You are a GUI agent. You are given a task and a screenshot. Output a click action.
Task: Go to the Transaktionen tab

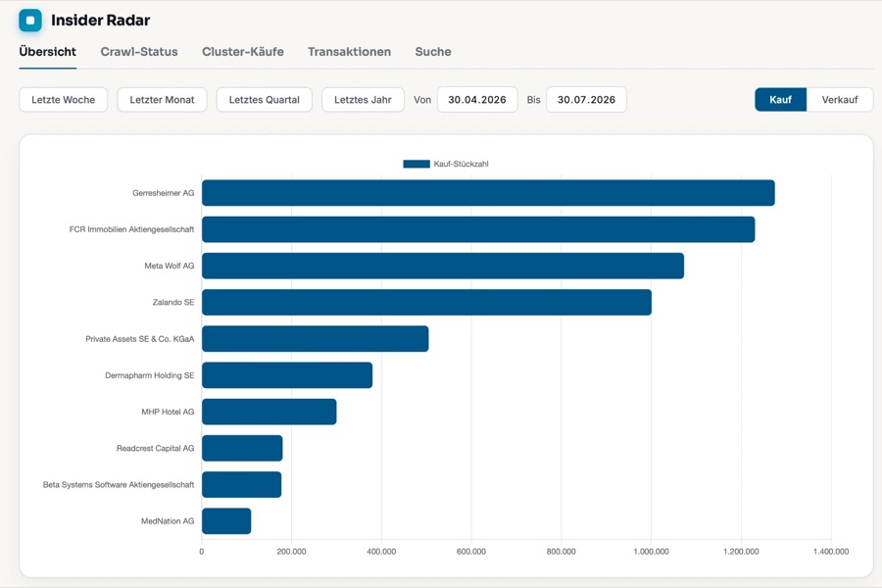point(349,52)
